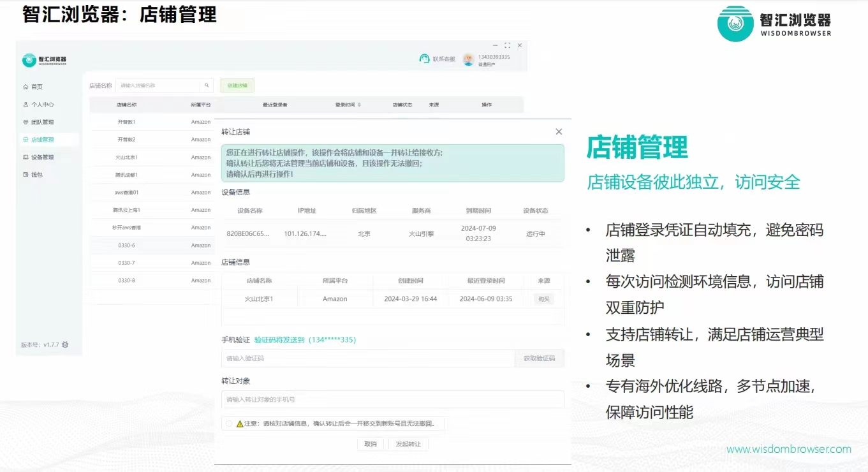Click the 购买 tag in 店铺信息

(x=543, y=299)
